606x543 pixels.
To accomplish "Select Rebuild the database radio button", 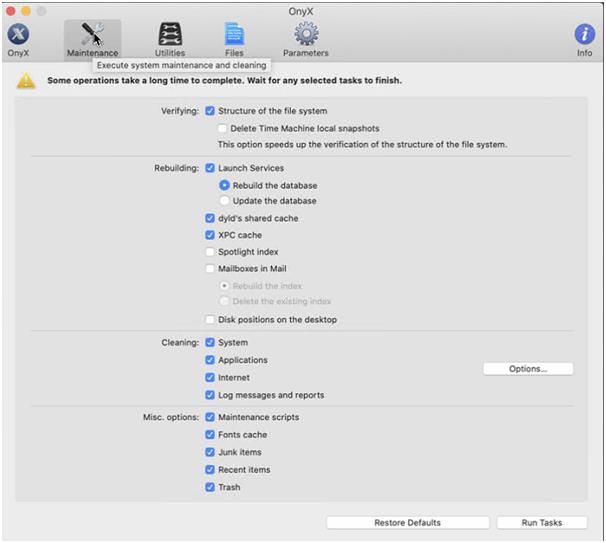I will tap(224, 186).
